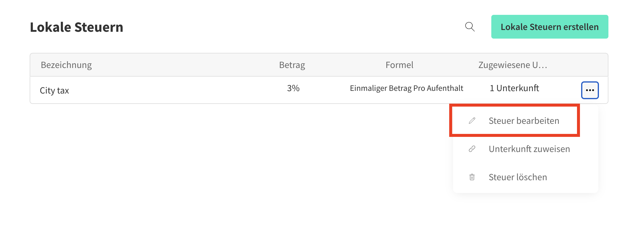Click the 'Bezeichnung' column header
Image resolution: width=644 pixels, height=231 pixels.
(66, 65)
